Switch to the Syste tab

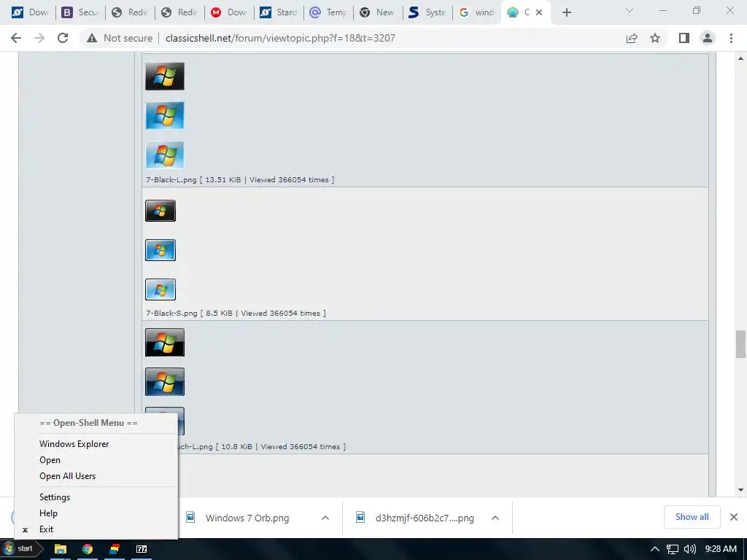(427, 12)
